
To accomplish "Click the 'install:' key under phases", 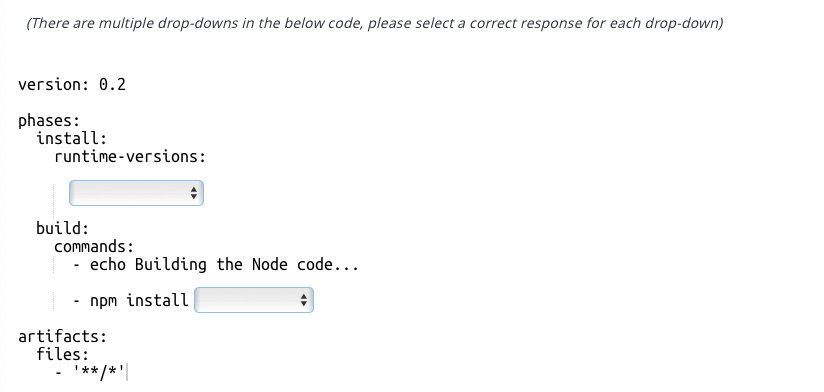I will pos(72,139).
